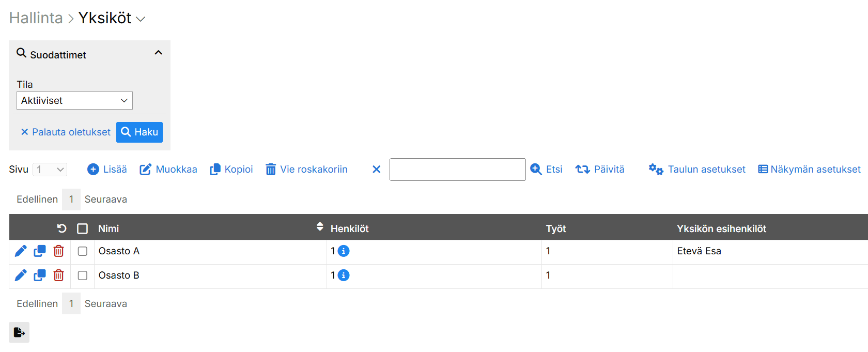
Task: Click Seuraava in the top pagination
Action: 106,200
